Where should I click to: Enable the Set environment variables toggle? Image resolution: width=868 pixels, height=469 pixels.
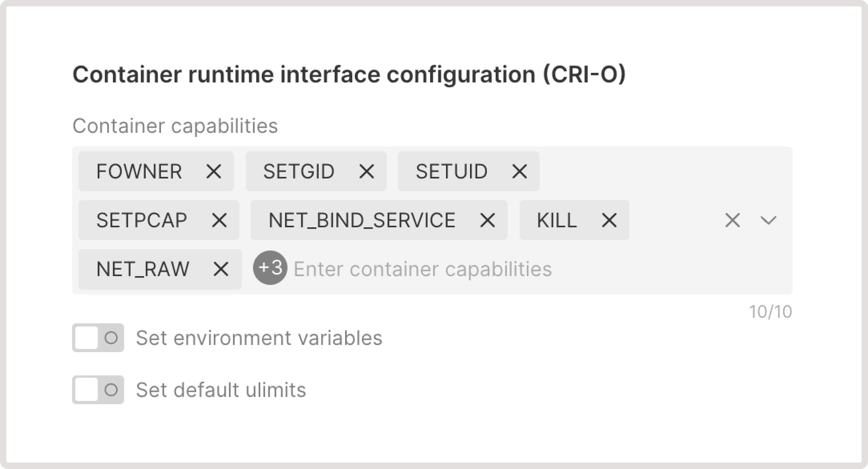[98, 338]
